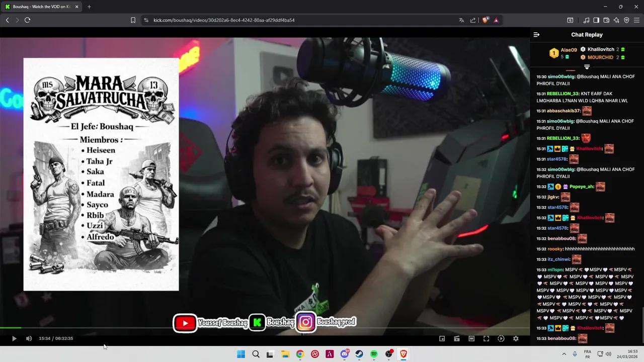Toggle the browser sidebar panel

point(596,20)
